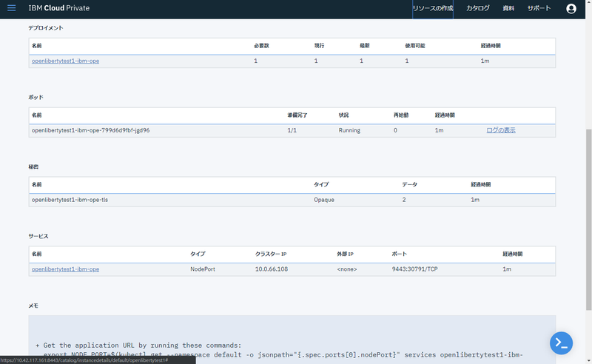
Task: Click the NodePort type cell
Action: 203,269
